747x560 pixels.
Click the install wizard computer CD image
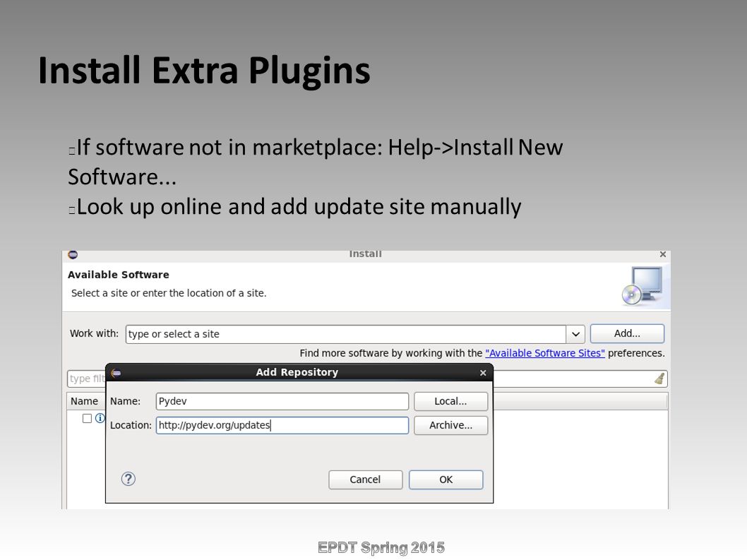point(643,286)
